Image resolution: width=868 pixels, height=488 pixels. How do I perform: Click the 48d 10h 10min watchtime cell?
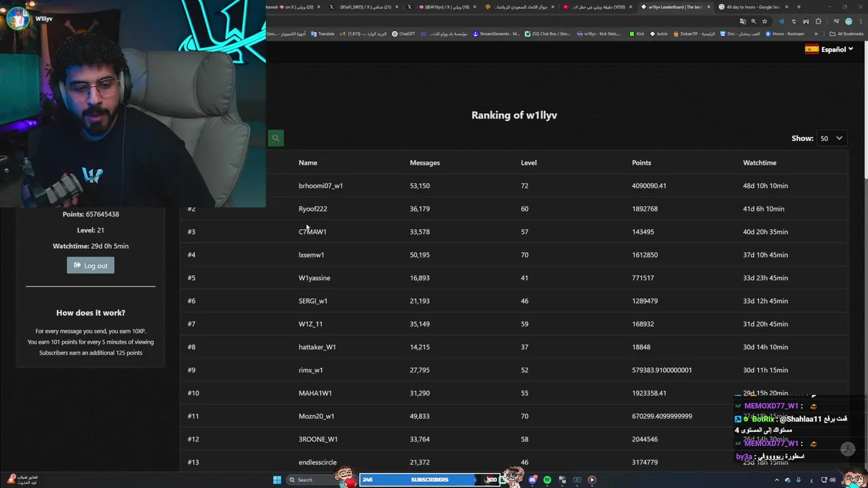(765, 186)
